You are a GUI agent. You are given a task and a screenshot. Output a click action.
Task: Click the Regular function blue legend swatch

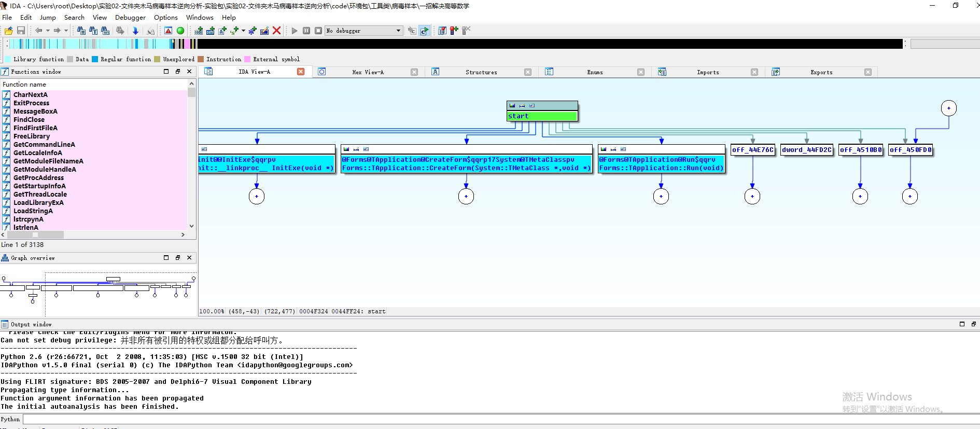tap(95, 59)
